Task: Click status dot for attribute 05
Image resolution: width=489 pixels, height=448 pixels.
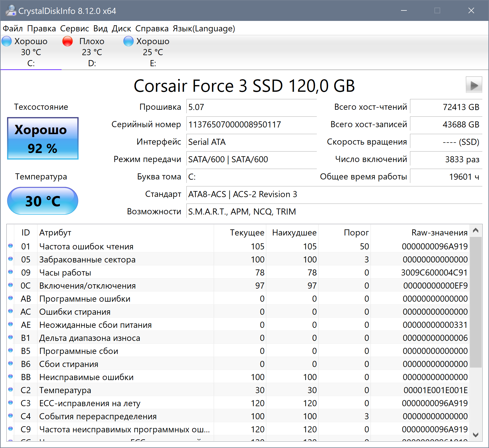Action: pos(10,259)
